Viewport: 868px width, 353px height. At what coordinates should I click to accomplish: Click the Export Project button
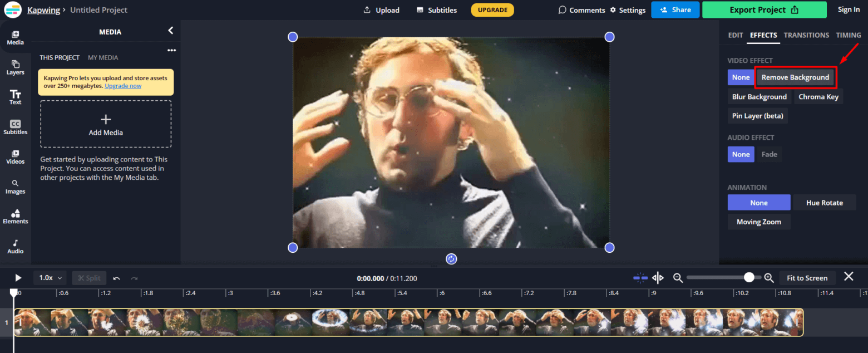[765, 9]
